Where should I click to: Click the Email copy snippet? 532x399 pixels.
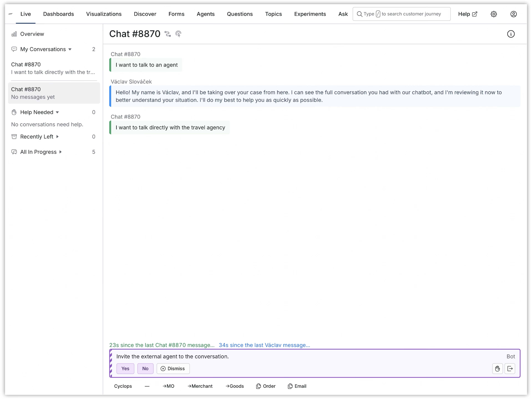[297, 386]
